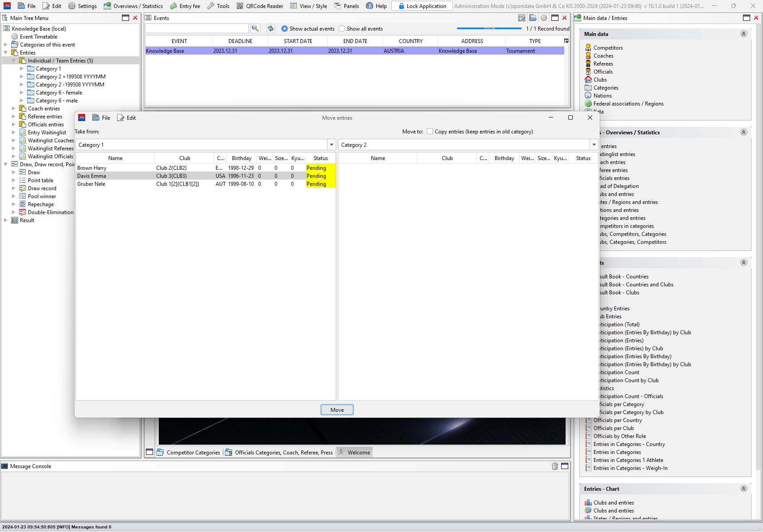Expand the Category 1 tree node
763x532 pixels.
pyautogui.click(x=22, y=69)
